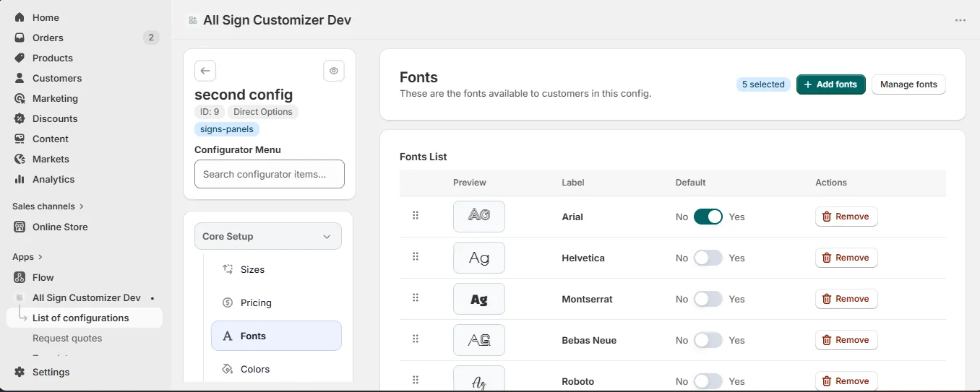
Task: Click the three-dot menu at top right
Action: (x=960, y=20)
